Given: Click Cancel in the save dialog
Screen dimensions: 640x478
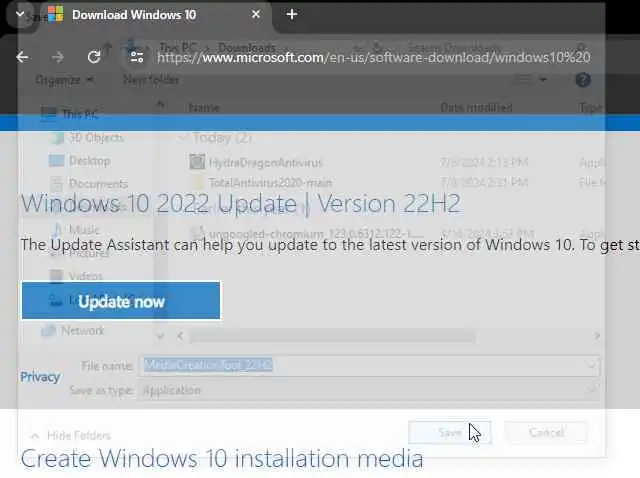Looking at the screenshot, I should (546, 432).
